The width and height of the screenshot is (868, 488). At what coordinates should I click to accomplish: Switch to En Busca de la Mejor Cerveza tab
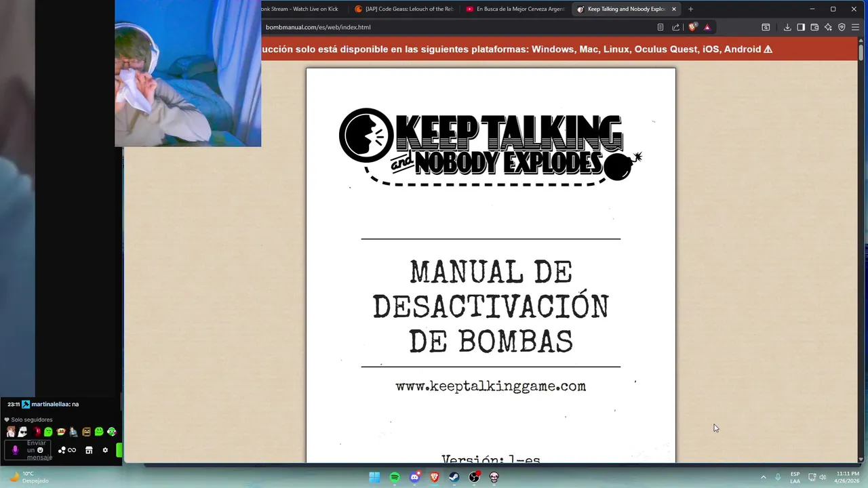(x=515, y=9)
